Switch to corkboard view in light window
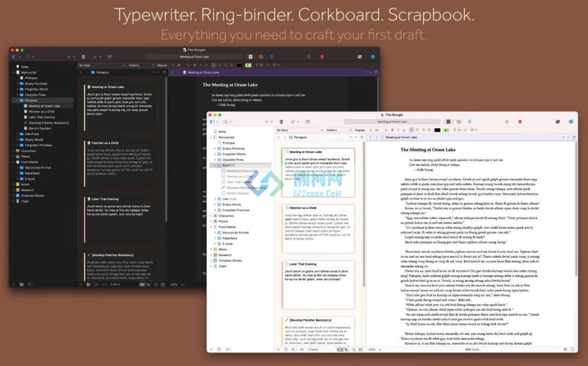 coord(459,122)
